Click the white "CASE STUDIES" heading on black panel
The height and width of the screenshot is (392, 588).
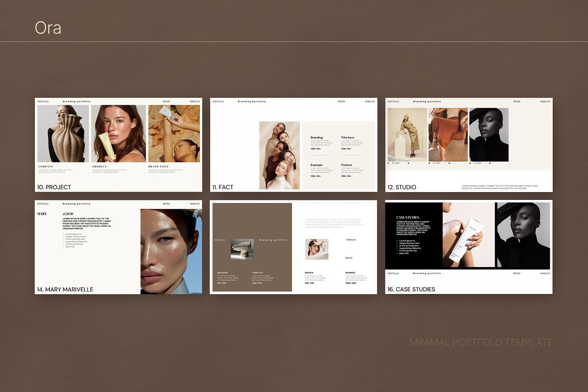tap(408, 217)
